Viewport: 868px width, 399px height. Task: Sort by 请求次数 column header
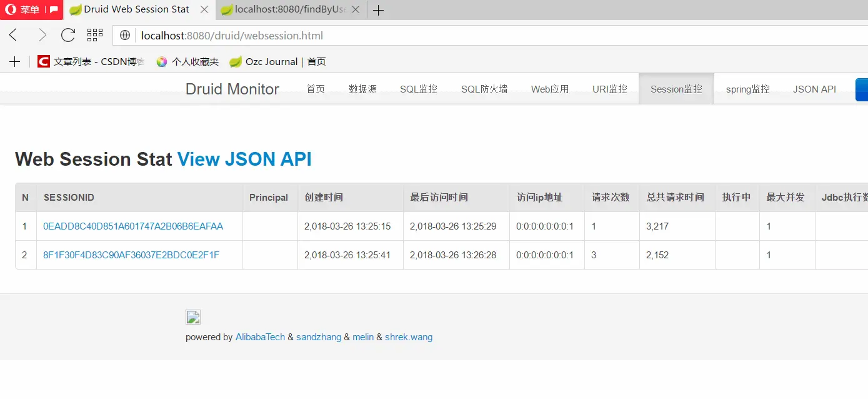(x=612, y=197)
